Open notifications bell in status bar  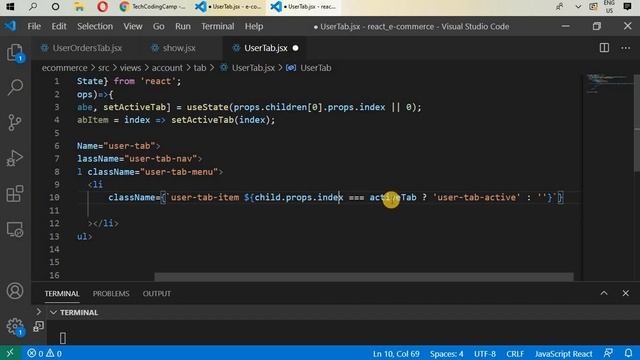pyautogui.click(x=628, y=353)
